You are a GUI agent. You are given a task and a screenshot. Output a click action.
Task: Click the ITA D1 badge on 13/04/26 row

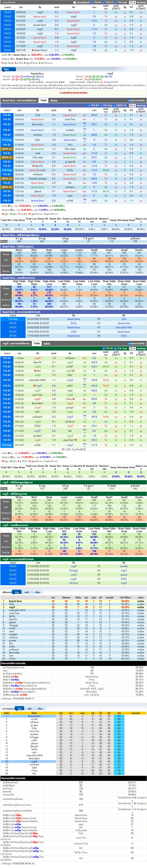coord(7,115)
